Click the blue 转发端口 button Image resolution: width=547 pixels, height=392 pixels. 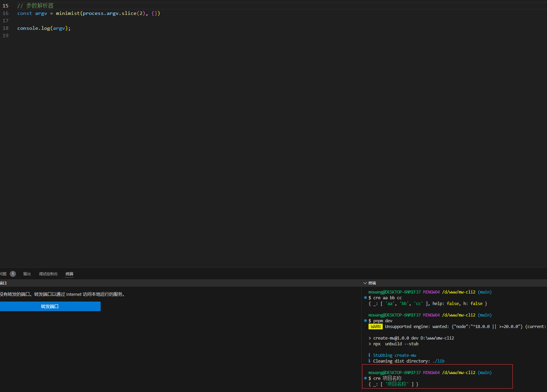pos(50,306)
